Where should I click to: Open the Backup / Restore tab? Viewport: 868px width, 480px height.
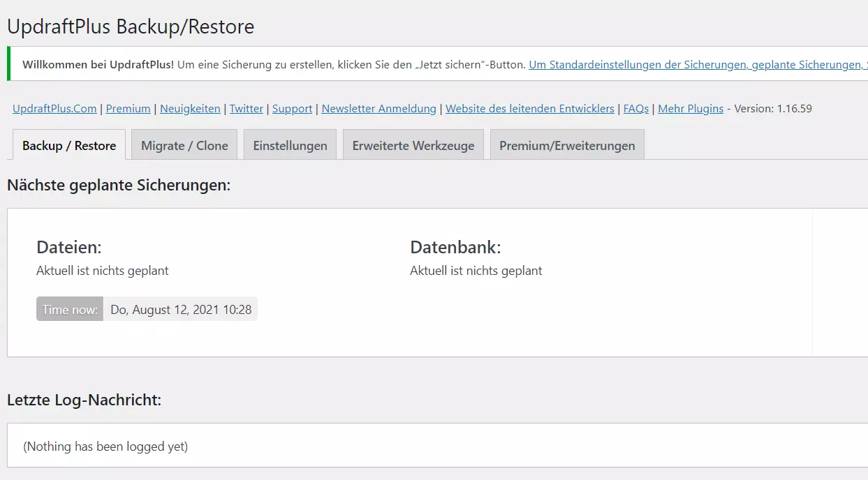click(x=69, y=144)
